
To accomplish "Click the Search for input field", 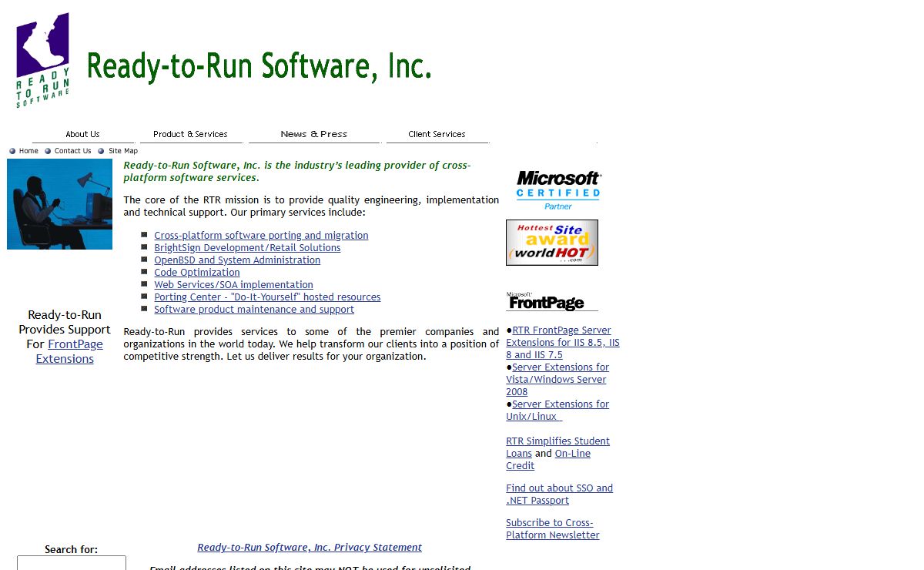I will click(x=72, y=563).
